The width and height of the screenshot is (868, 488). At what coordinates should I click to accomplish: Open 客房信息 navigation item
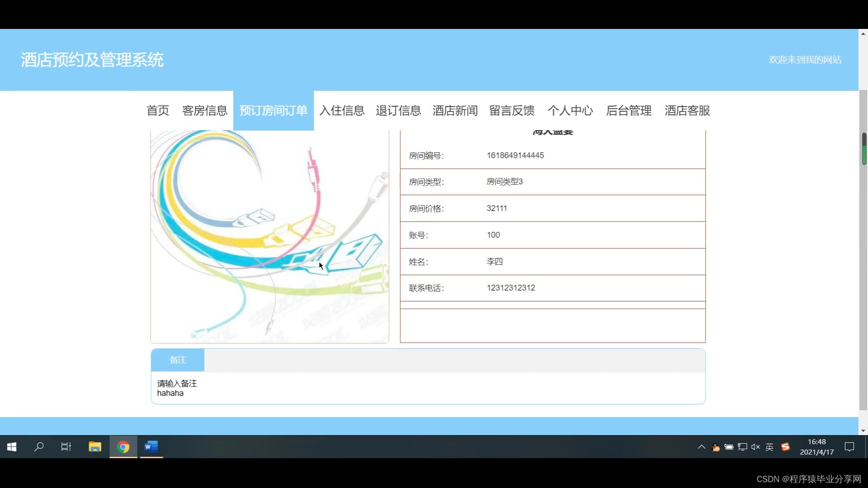pyautogui.click(x=205, y=111)
